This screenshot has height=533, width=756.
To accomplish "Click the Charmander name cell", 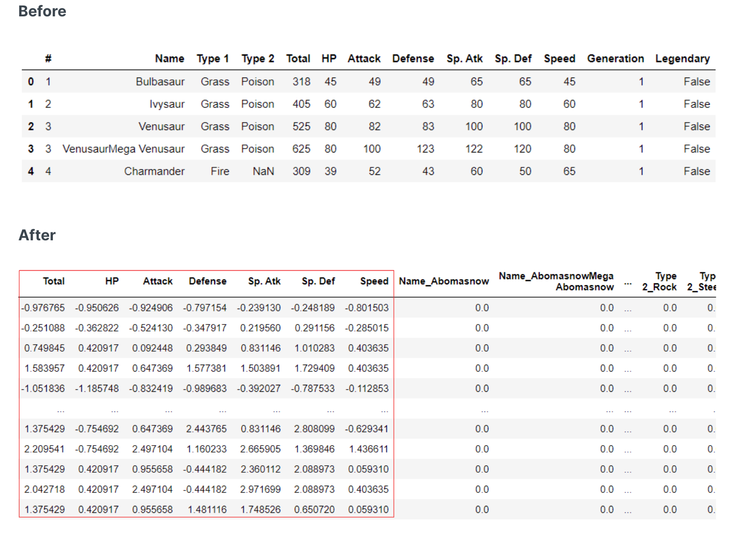I will click(154, 172).
